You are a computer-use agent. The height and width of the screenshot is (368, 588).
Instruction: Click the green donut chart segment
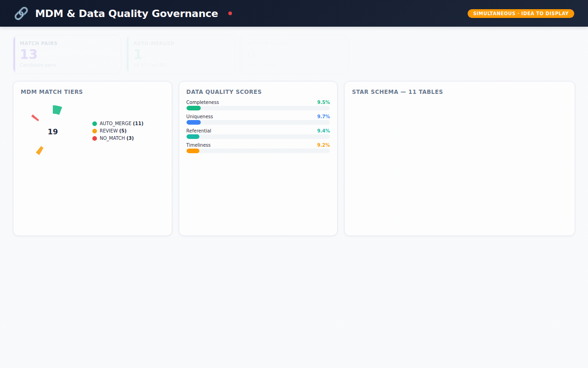click(x=57, y=110)
